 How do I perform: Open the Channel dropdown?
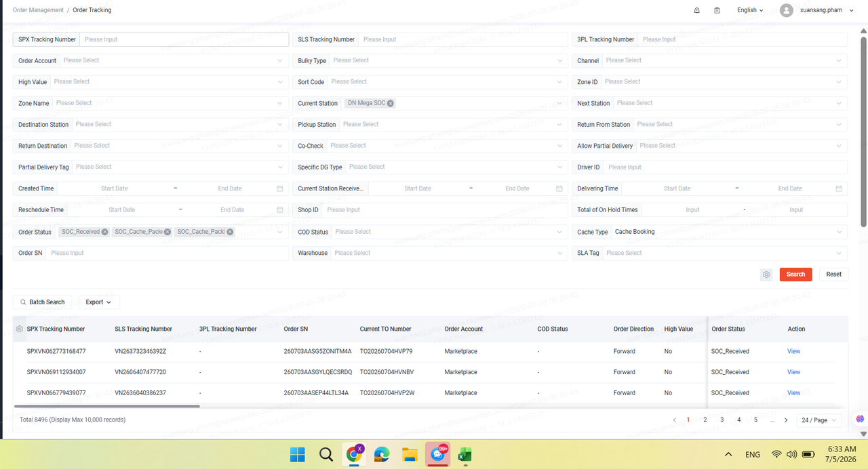pos(709,60)
